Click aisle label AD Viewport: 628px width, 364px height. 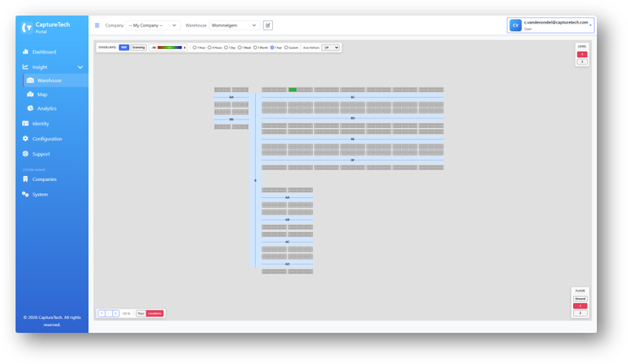287,265
